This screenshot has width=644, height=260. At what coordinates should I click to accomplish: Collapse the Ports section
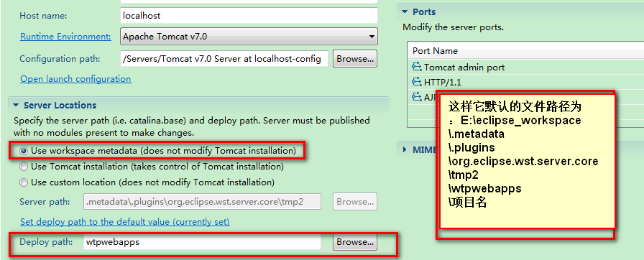pyautogui.click(x=405, y=12)
